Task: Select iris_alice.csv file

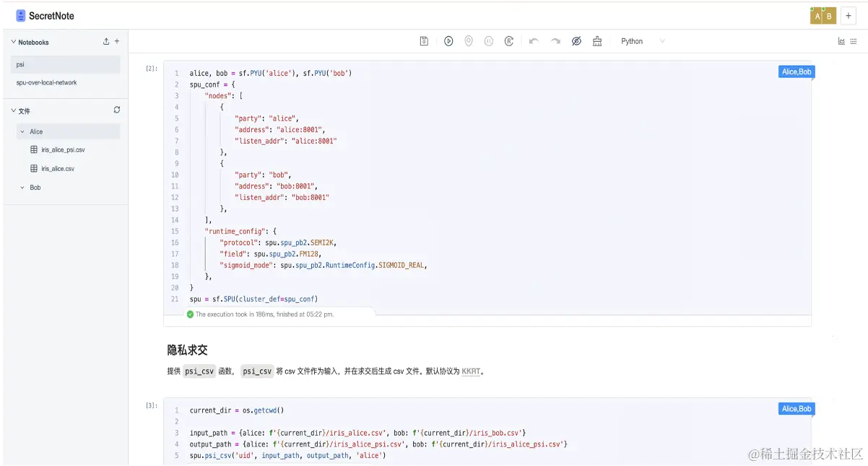Action: (58, 169)
